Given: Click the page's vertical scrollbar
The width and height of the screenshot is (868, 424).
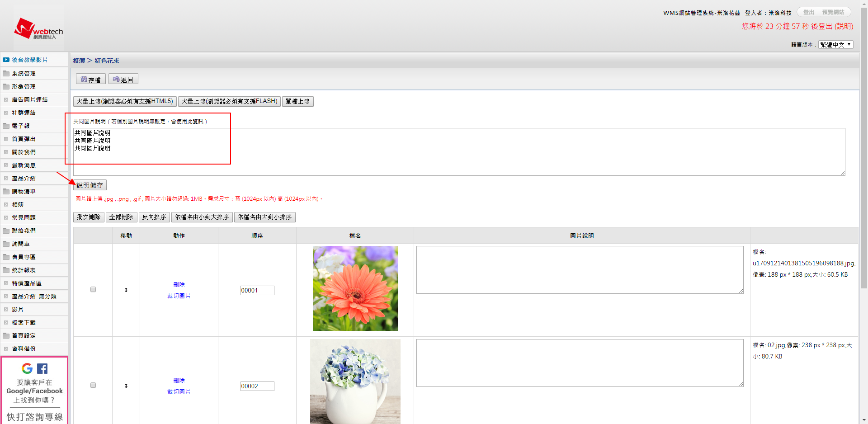Looking at the screenshot, I should 864,181.
